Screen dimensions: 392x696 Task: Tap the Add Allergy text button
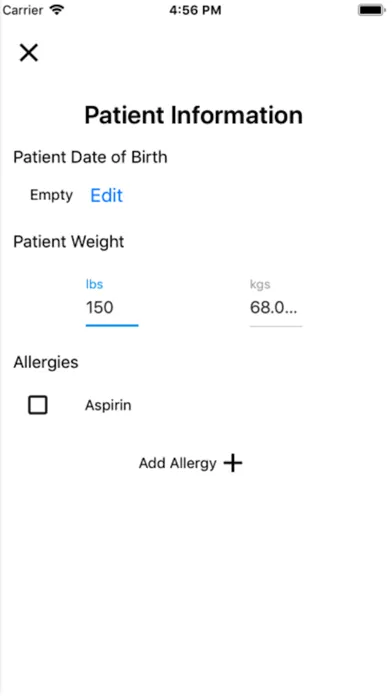(x=178, y=463)
